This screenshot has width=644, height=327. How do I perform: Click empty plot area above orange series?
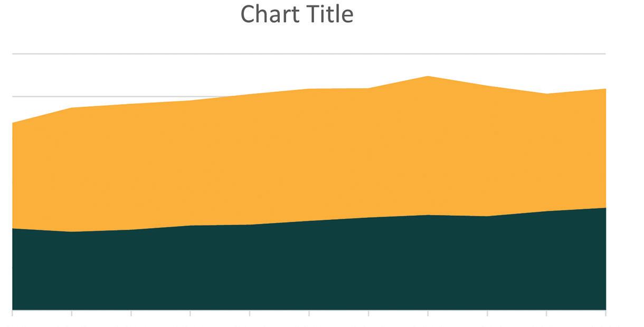pos(211,74)
